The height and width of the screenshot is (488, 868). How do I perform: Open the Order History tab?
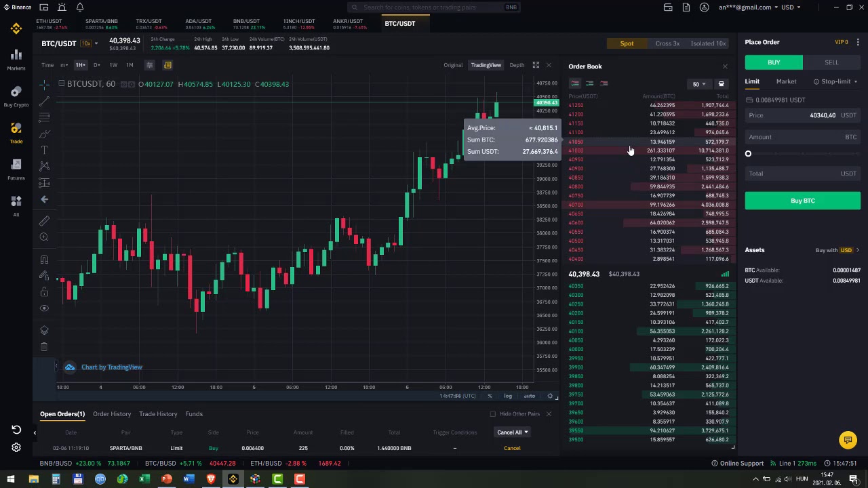(112, 414)
